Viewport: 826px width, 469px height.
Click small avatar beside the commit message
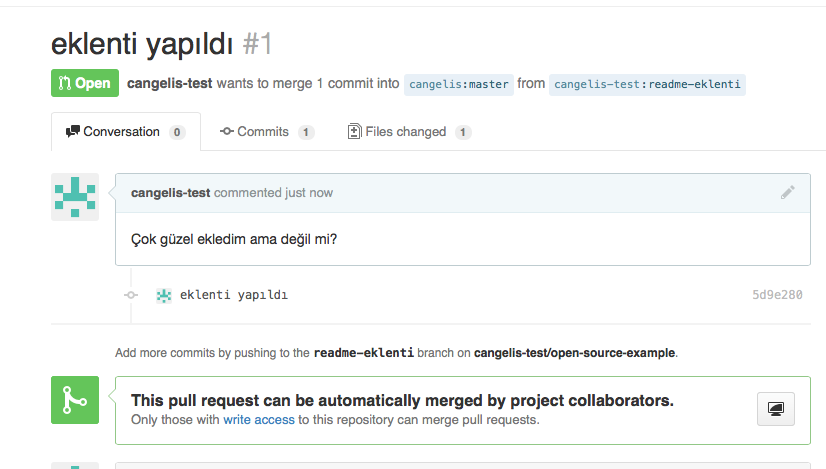click(164, 295)
